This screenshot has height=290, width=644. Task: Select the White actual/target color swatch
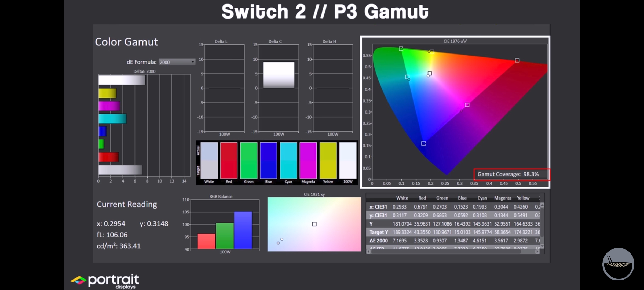(209, 160)
